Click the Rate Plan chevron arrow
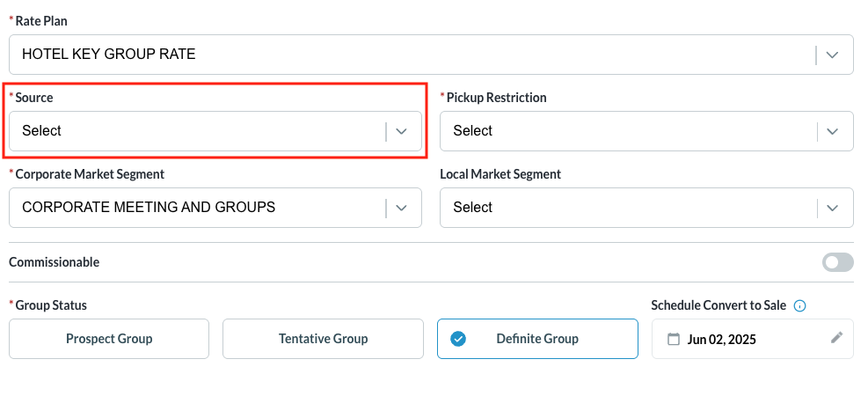 (x=834, y=55)
